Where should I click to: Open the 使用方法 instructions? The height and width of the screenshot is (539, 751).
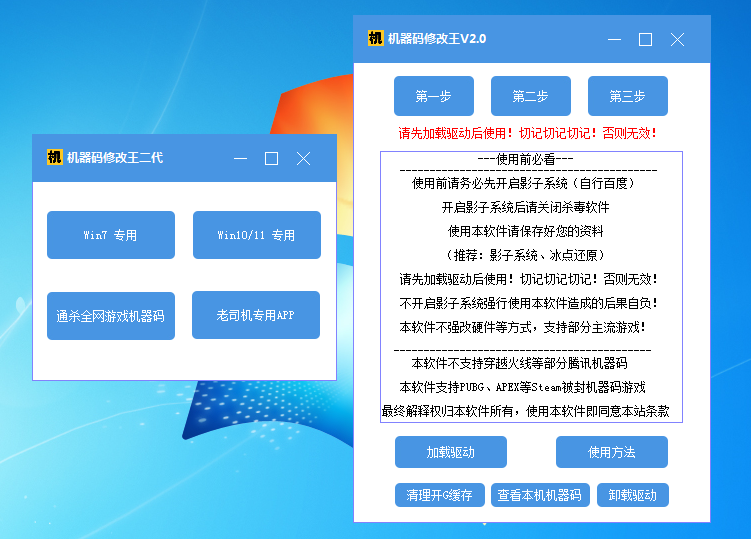click(x=611, y=452)
